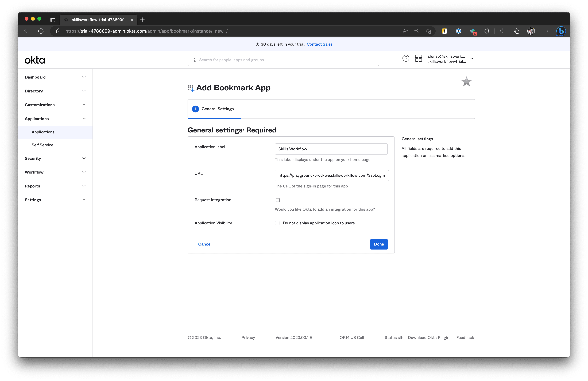Screen dimensions: 588x381
Task: Open the Favorites list icon
Action: (502, 31)
